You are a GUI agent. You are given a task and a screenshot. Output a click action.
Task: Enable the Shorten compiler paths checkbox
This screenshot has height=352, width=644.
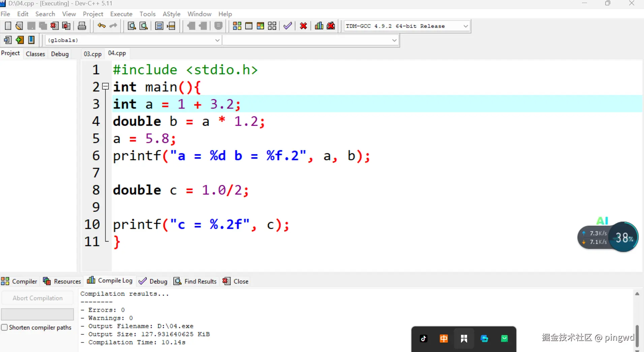(4, 327)
